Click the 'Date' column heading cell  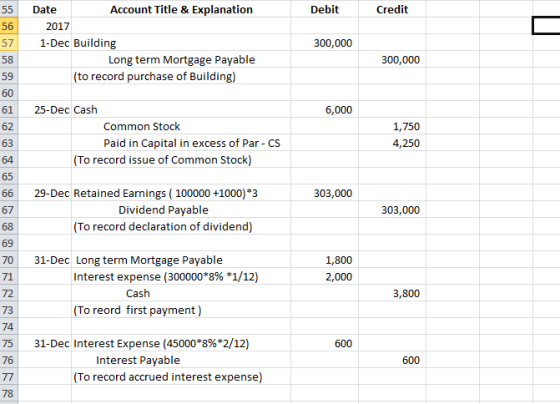point(45,9)
